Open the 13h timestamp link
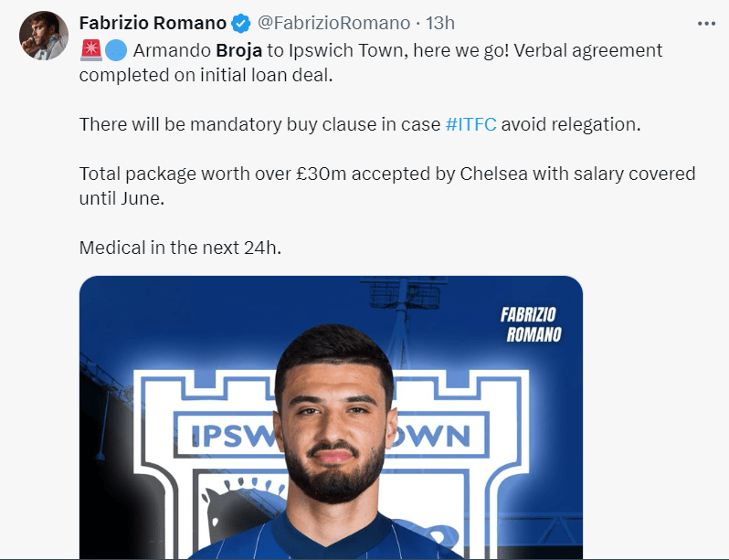 [x=440, y=23]
